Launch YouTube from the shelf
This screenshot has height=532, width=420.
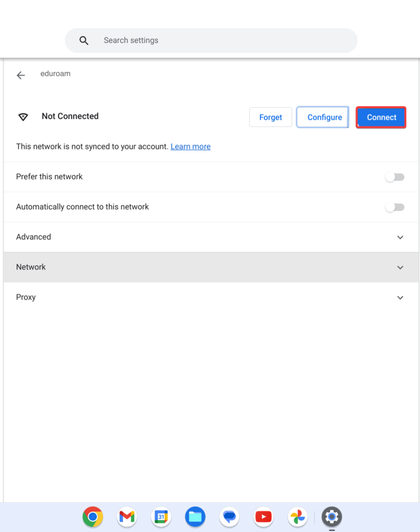click(264, 517)
